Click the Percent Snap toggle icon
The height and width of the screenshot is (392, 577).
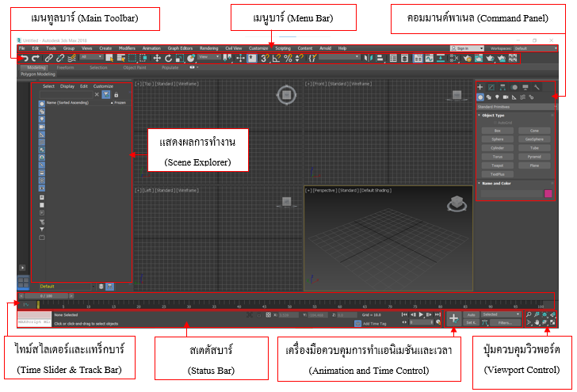288,58
